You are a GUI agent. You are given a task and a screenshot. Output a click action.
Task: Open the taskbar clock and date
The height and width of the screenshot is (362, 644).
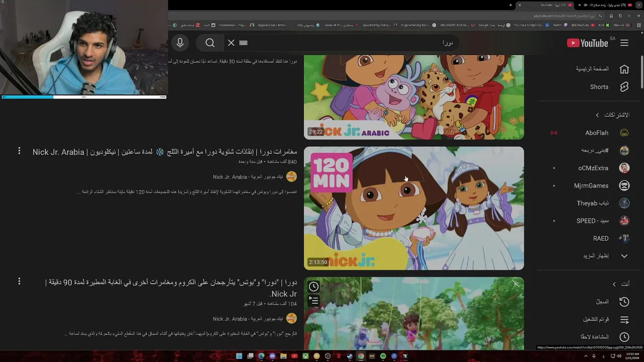pyautogui.click(x=631, y=356)
